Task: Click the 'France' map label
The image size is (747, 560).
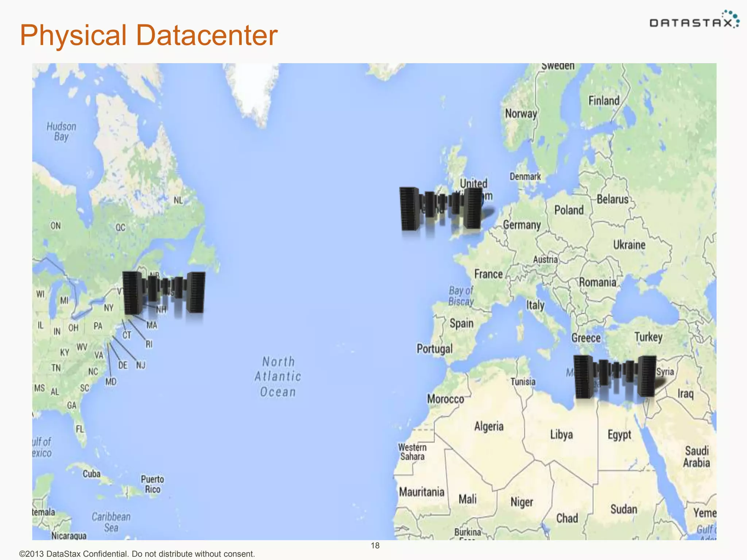Action: coord(488,274)
